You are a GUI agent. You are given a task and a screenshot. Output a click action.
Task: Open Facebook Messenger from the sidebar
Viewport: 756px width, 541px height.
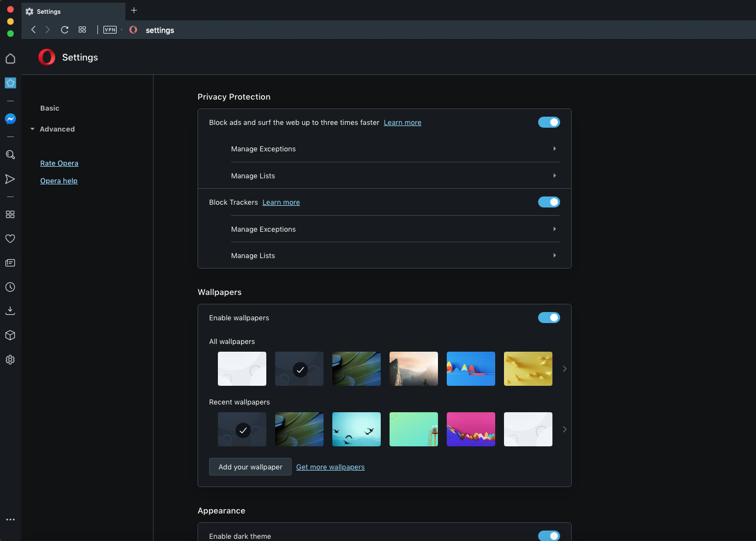[10, 119]
